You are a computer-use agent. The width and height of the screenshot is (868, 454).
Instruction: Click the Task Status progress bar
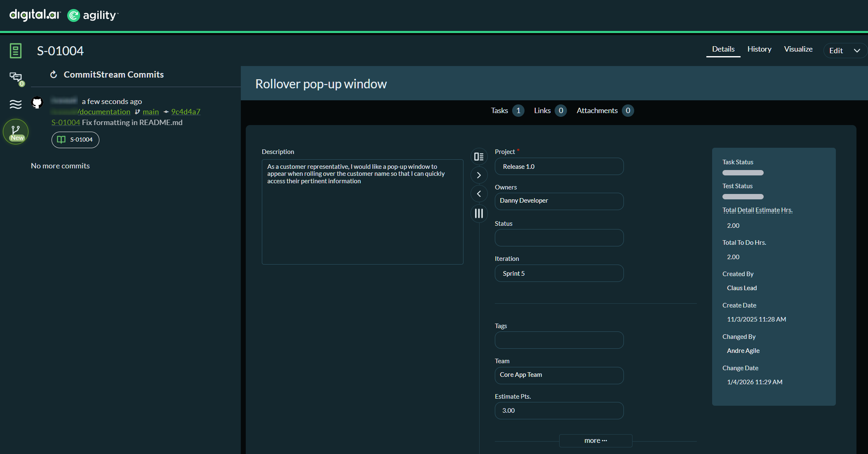(x=743, y=173)
